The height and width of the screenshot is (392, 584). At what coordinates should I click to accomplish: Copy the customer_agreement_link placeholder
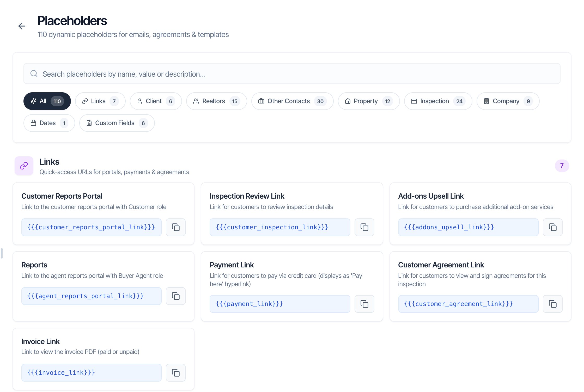click(x=552, y=304)
